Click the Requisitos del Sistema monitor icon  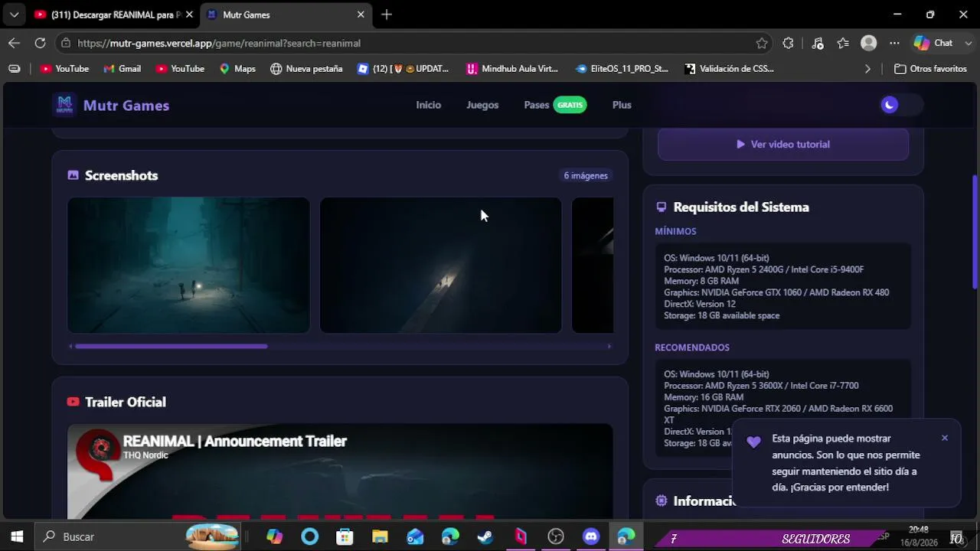661,207
